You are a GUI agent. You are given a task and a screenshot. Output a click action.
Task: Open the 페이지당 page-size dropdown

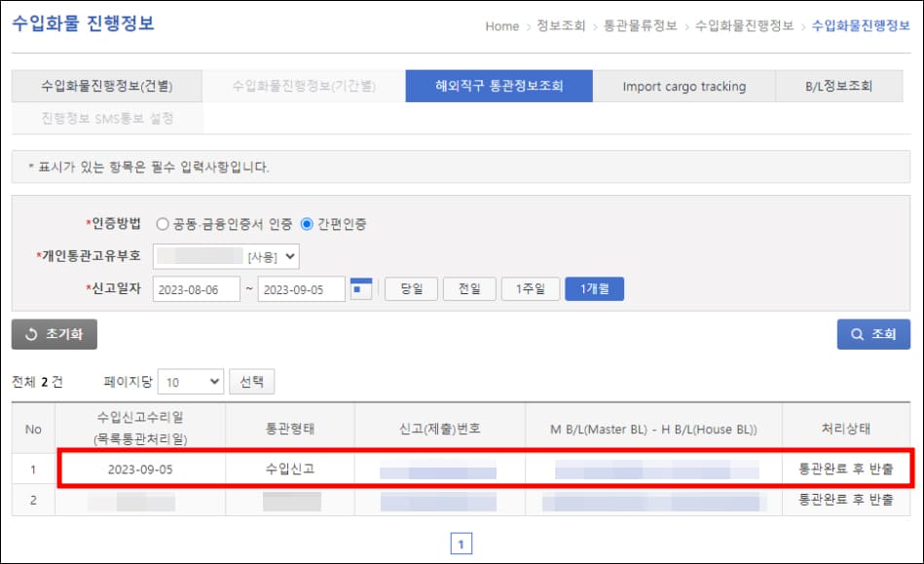click(191, 381)
